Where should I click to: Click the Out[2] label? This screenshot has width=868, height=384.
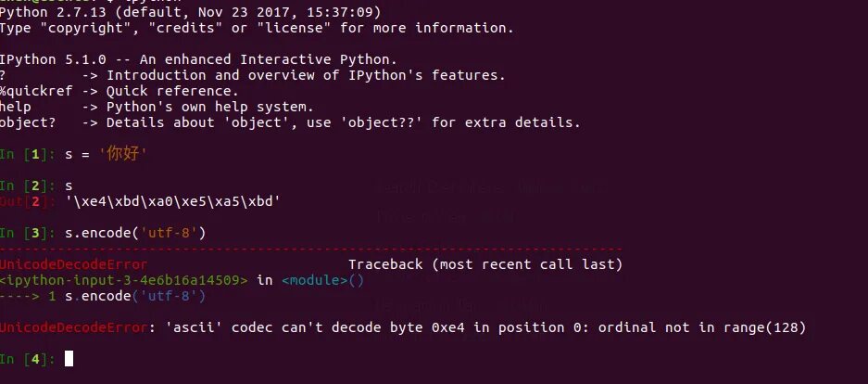click(x=28, y=201)
